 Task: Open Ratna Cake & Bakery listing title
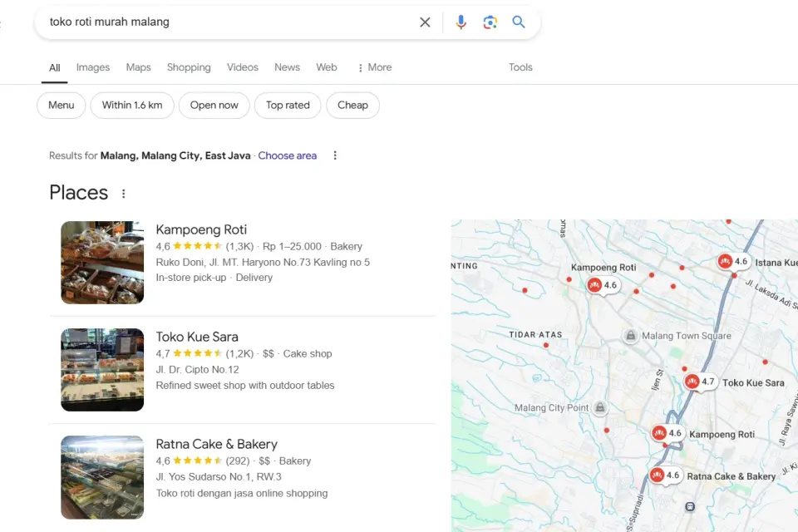216,445
